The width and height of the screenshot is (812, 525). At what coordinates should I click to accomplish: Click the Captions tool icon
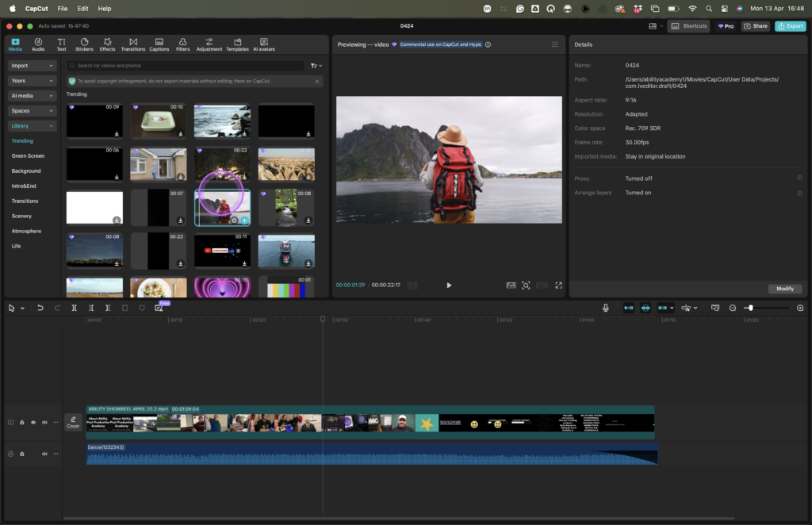(x=159, y=44)
